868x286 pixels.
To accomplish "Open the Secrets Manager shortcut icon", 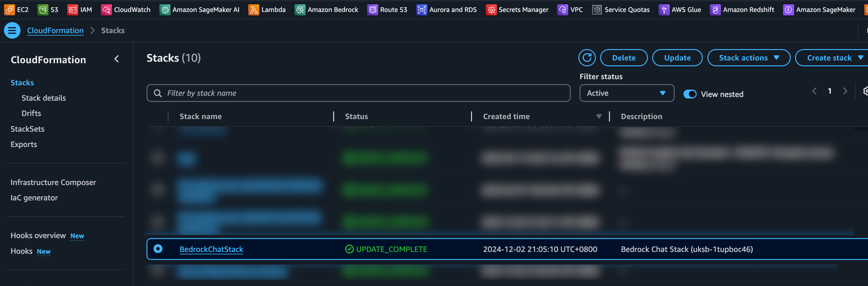I will 491,10.
